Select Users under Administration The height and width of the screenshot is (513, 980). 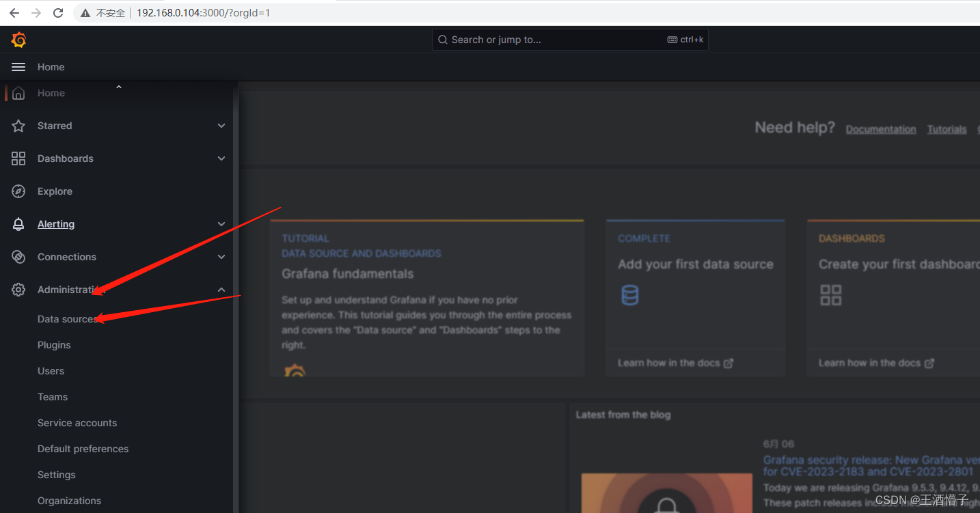51,371
